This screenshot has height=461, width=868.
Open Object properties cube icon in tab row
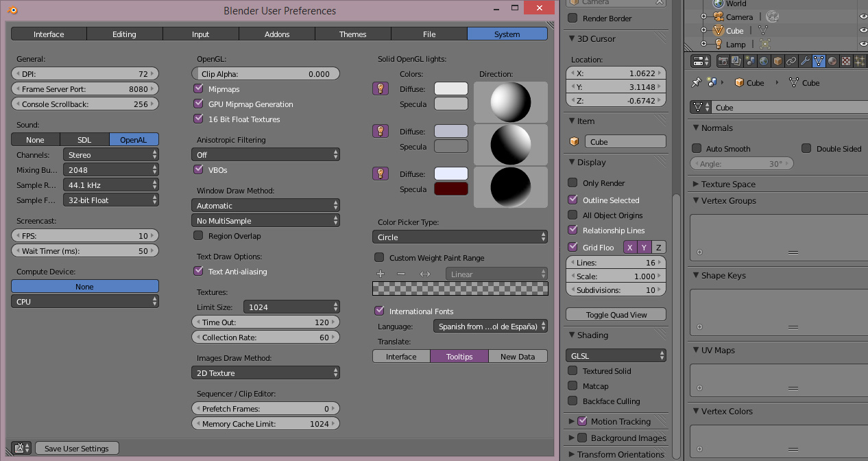pyautogui.click(x=777, y=61)
